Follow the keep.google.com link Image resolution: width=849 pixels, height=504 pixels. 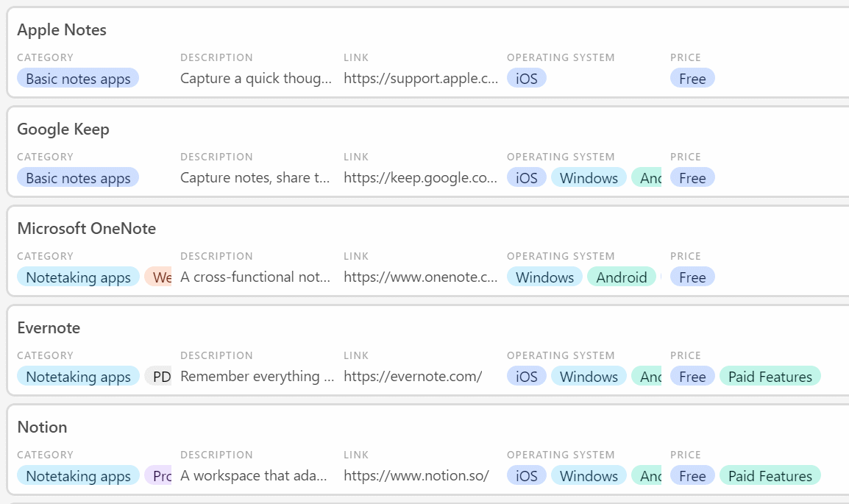click(421, 178)
